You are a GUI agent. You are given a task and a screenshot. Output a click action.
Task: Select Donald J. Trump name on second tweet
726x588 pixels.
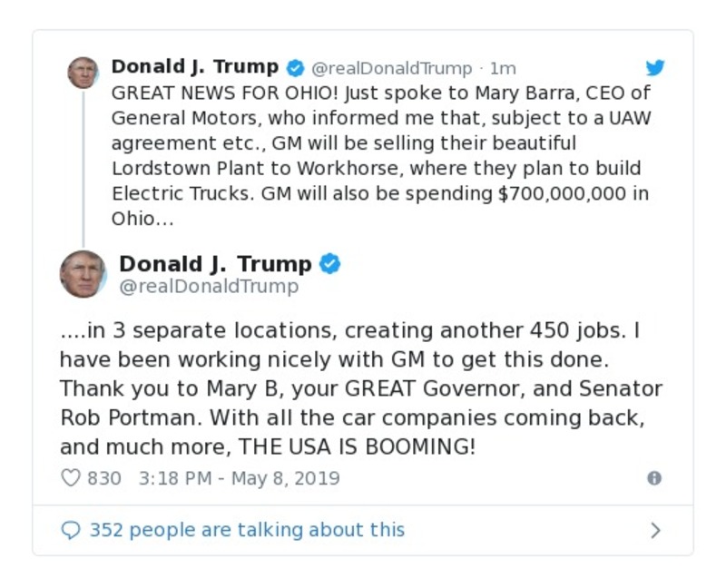pyautogui.click(x=215, y=263)
